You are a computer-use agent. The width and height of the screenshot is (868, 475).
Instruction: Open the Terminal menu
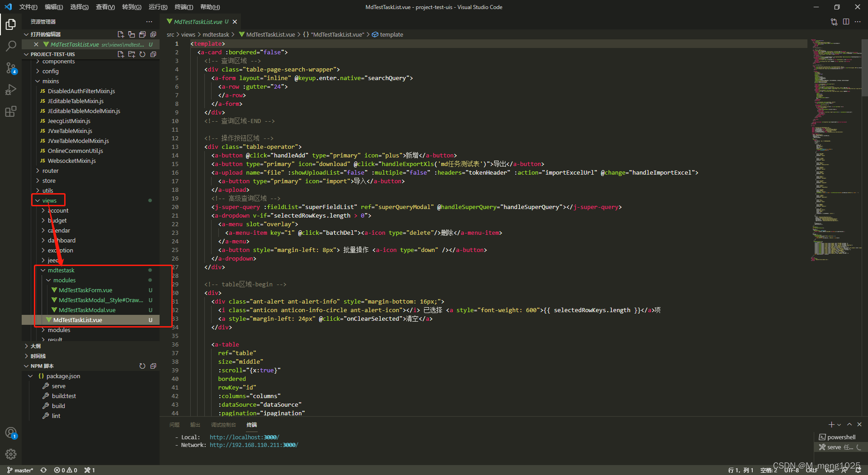click(184, 7)
